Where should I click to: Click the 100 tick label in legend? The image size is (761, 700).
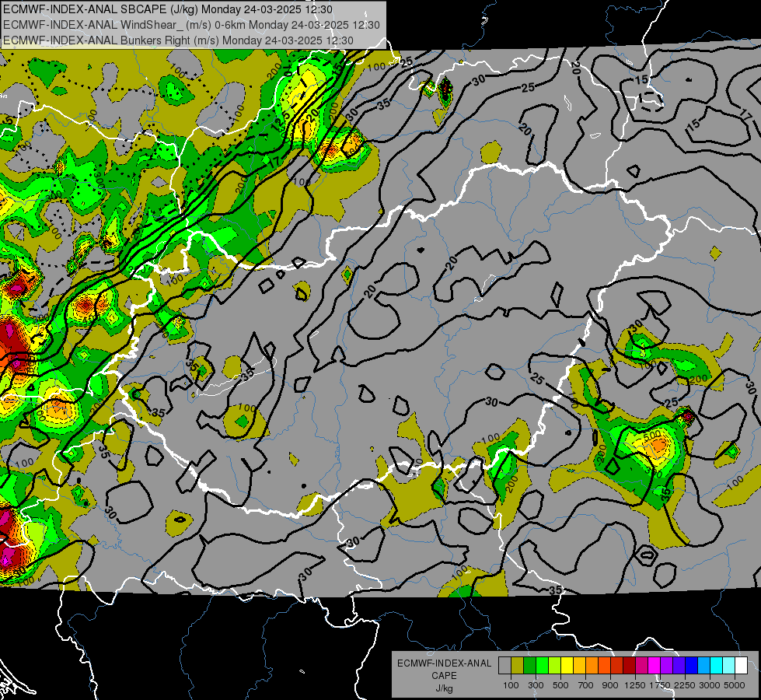point(511,685)
